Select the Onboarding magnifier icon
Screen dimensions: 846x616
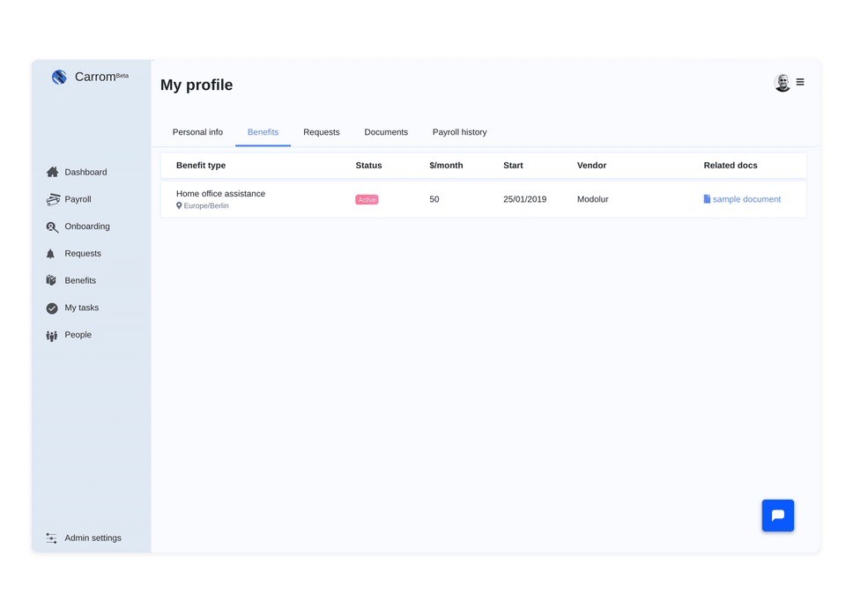pyautogui.click(x=52, y=226)
